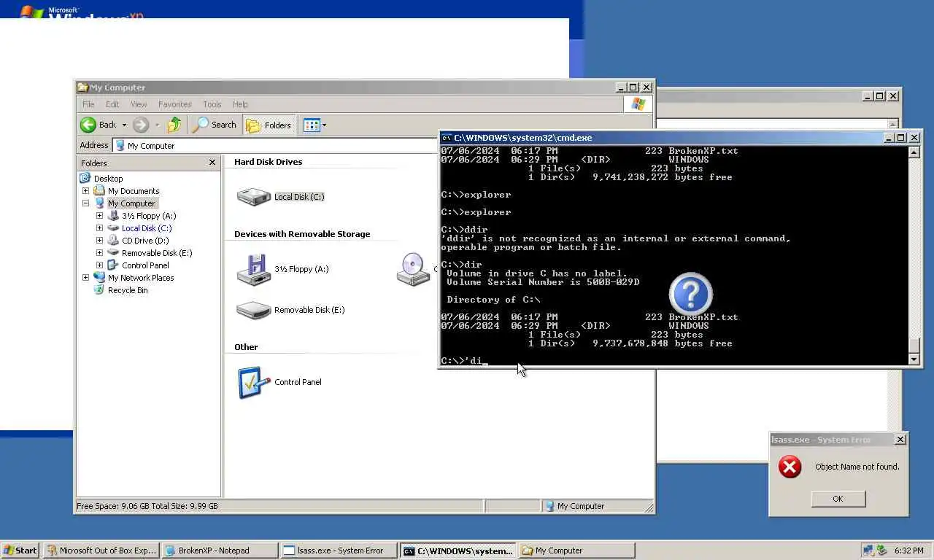Open the Tools menu
The image size is (934, 560).
point(212,104)
